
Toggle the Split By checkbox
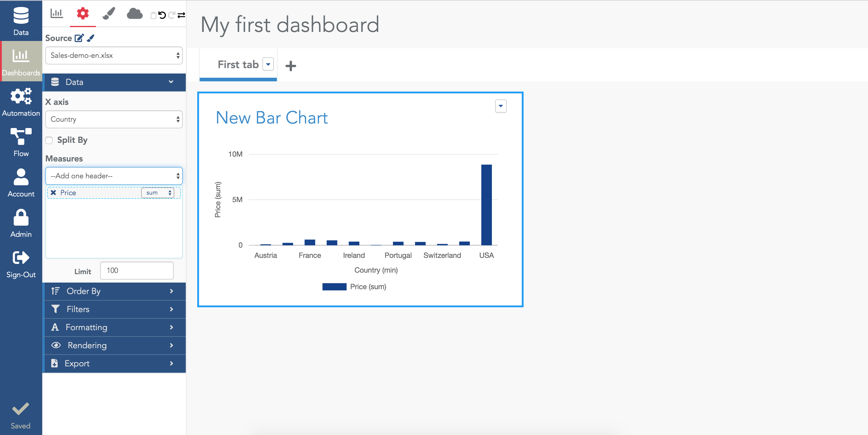click(x=49, y=139)
